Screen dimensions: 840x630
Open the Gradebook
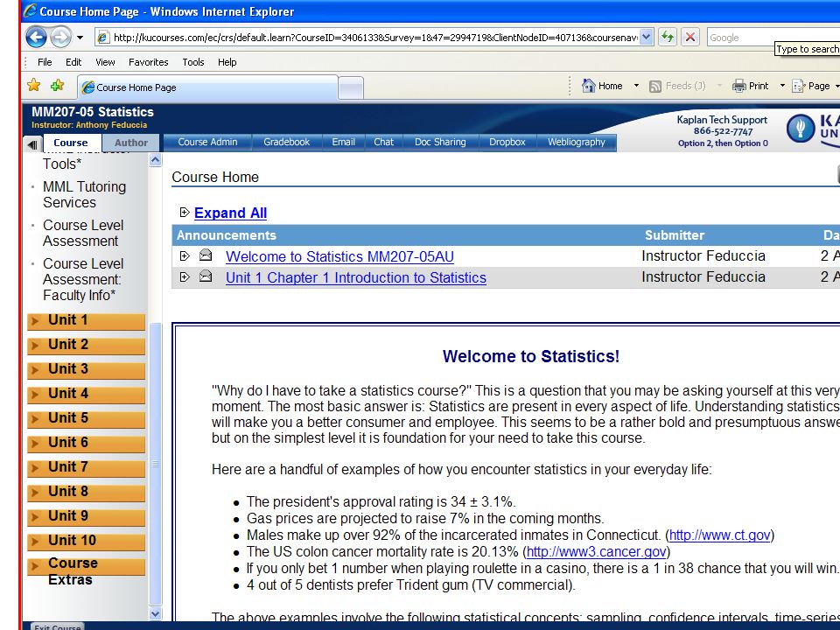click(x=287, y=142)
